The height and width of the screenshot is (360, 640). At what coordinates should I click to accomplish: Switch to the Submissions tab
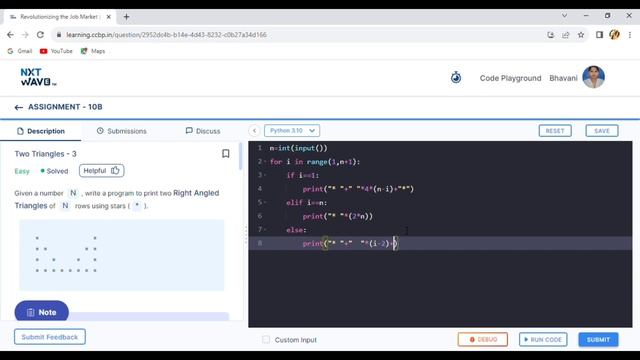coord(122,131)
